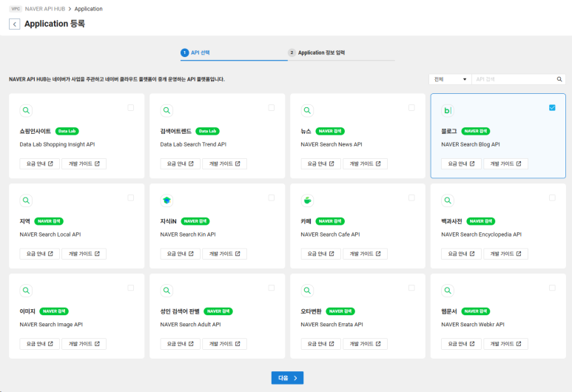The width and height of the screenshot is (572, 392).
Task: Uncheck the 블로그 API checkbox
Action: click(x=552, y=107)
